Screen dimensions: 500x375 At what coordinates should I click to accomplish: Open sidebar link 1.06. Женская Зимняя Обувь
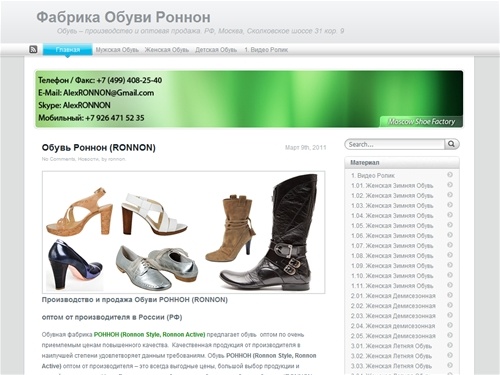click(392, 236)
